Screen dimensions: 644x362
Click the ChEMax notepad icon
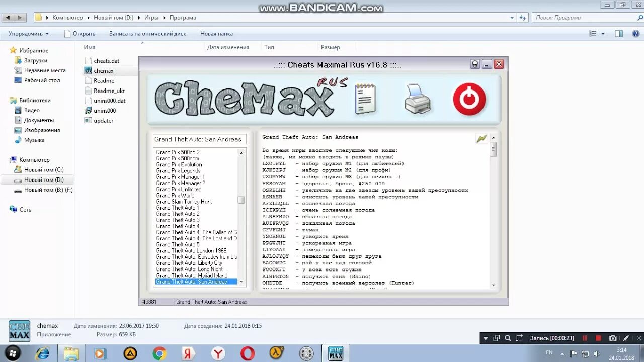coord(366,99)
